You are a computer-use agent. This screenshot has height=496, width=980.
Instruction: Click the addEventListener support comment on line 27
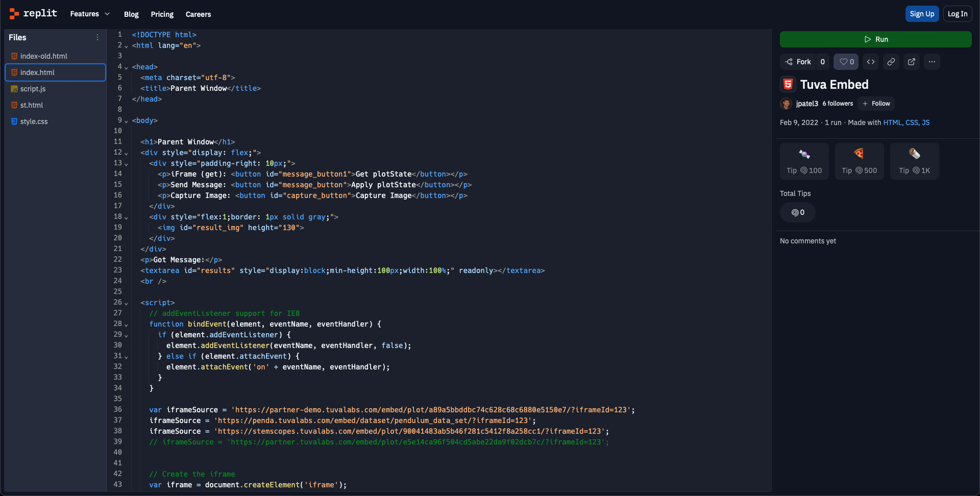pos(224,313)
